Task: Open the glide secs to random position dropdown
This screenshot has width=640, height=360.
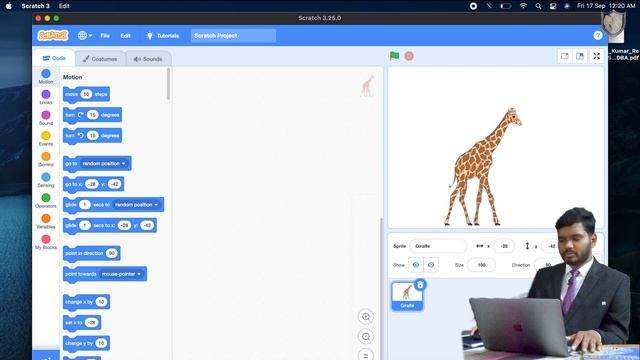Action: point(136,204)
